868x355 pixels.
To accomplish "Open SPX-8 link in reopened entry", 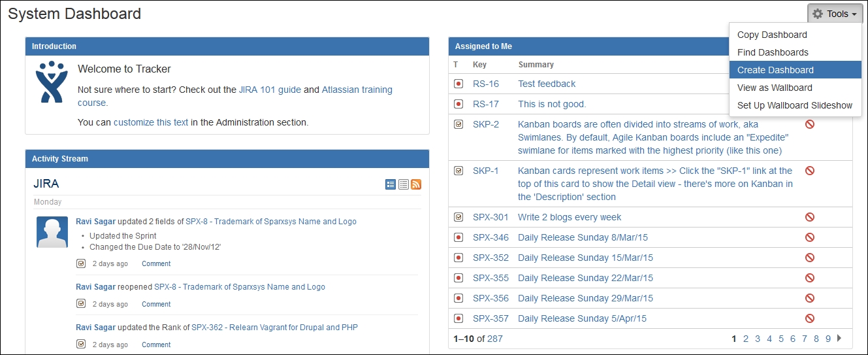I will [x=240, y=287].
